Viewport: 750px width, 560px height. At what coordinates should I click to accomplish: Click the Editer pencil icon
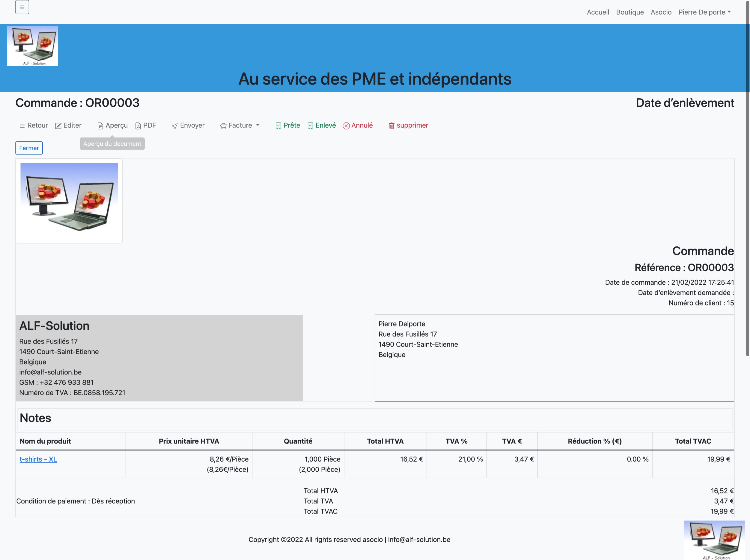58,126
